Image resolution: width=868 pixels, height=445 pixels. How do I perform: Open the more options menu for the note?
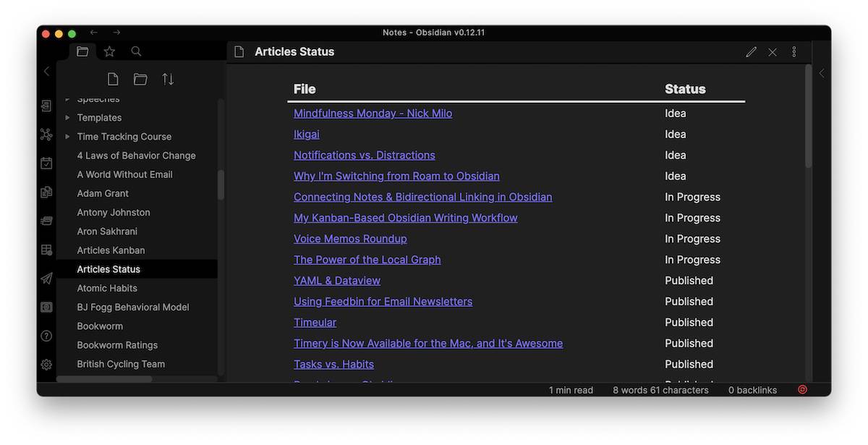[x=794, y=52]
